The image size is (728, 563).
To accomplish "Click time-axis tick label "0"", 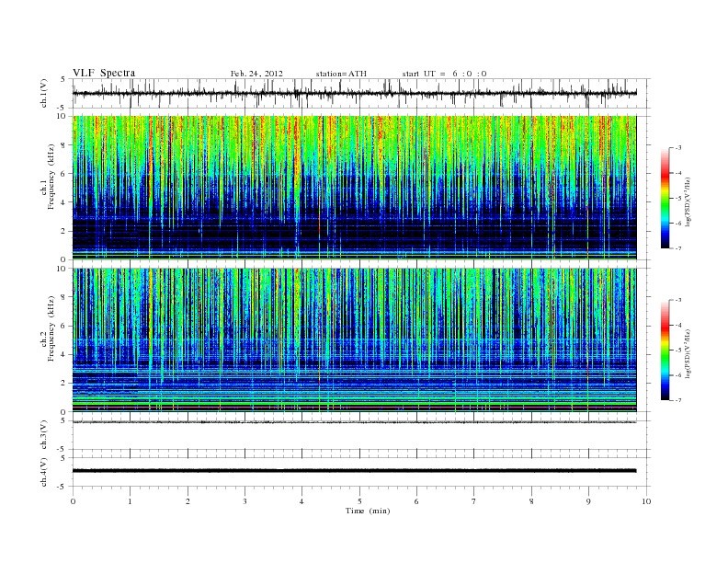I will point(73,501).
